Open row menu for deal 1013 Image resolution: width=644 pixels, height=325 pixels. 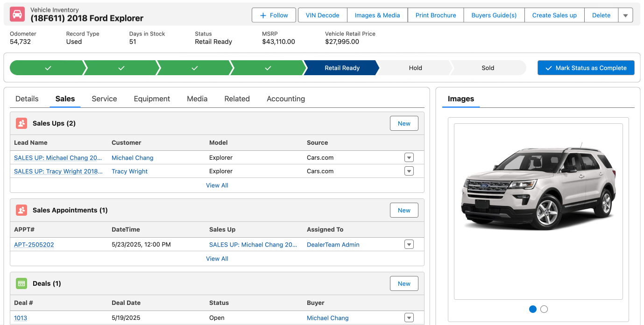[x=409, y=318]
